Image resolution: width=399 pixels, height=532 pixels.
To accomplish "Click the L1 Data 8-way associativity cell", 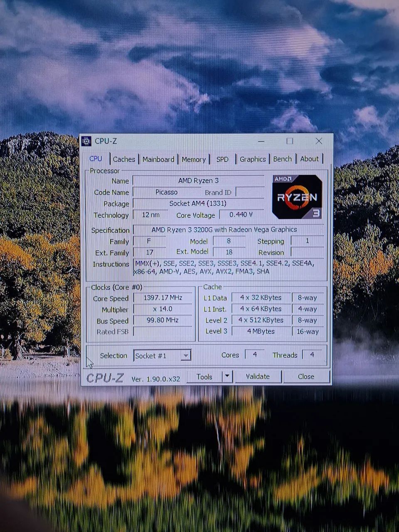I will (x=308, y=298).
